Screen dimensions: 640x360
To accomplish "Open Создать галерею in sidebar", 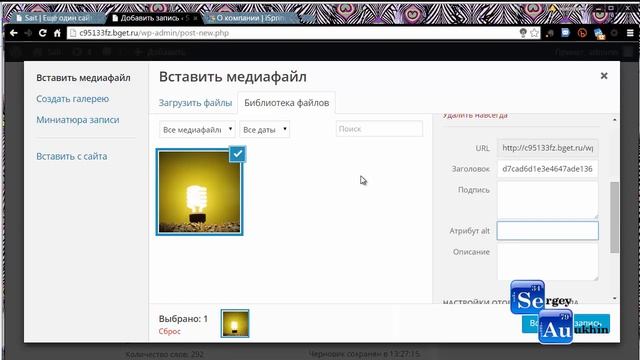I will click(x=73, y=99).
